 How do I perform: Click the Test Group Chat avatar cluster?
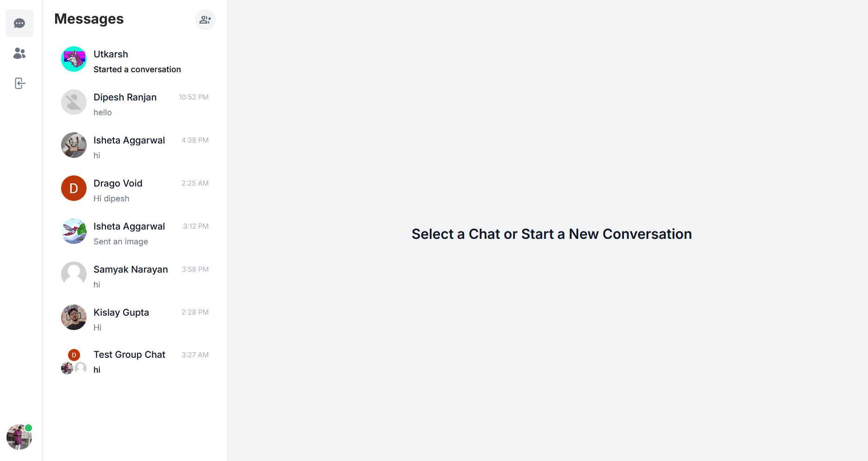coord(74,362)
